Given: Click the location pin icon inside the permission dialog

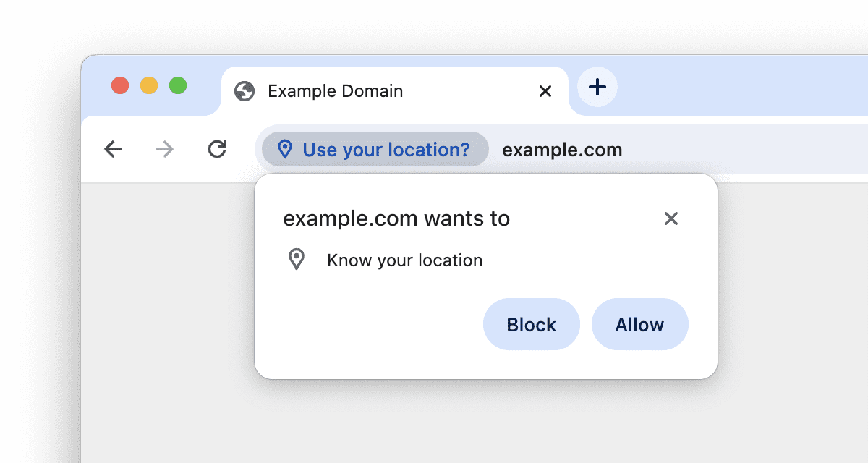Looking at the screenshot, I should pos(297,260).
